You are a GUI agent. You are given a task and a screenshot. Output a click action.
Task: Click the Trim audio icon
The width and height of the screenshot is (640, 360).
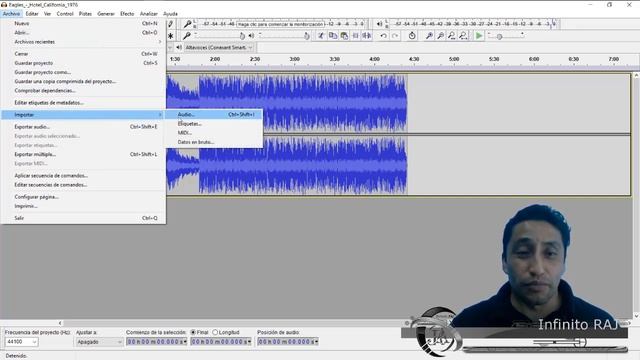point(356,36)
